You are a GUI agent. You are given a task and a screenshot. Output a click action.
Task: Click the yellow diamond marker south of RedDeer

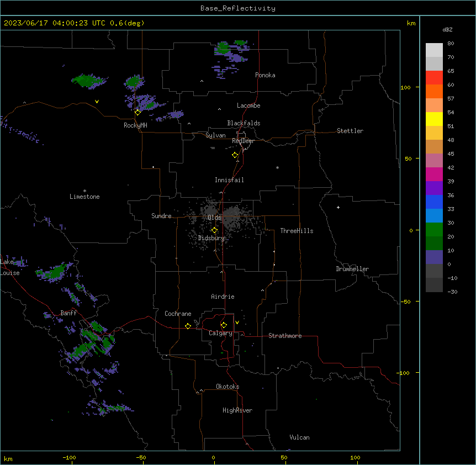(x=235, y=155)
